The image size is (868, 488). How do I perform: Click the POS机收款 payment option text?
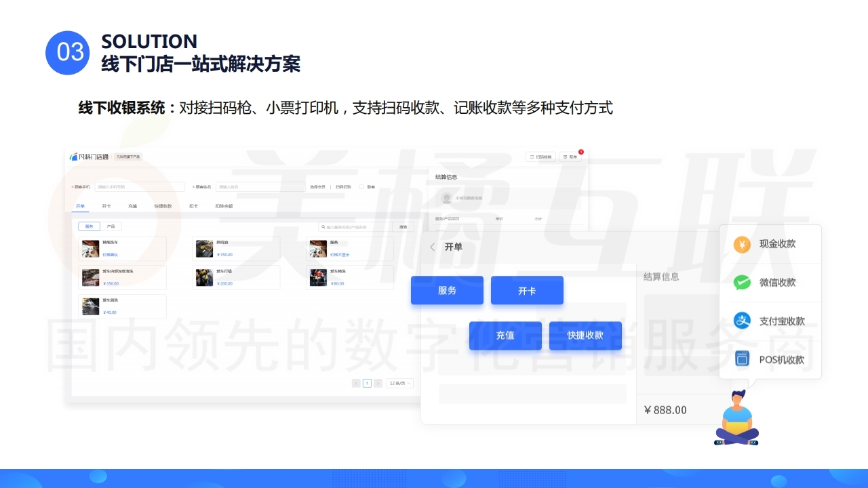[782, 360]
